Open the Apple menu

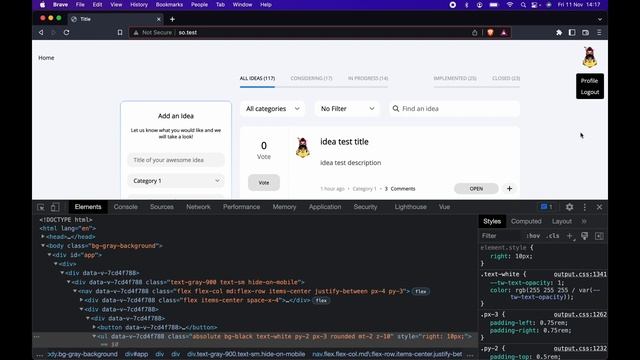[x=43, y=5]
